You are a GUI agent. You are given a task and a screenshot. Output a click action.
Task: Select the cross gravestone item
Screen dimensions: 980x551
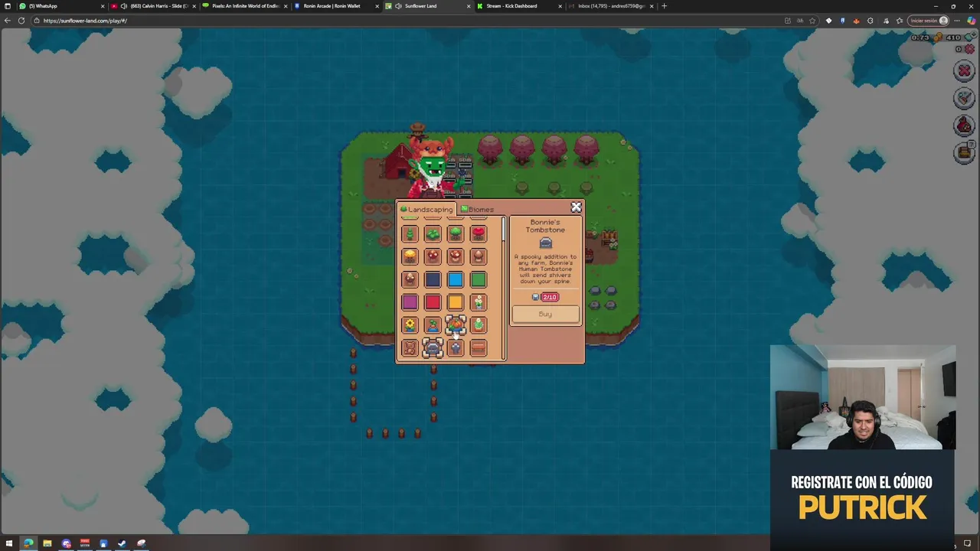click(x=456, y=348)
